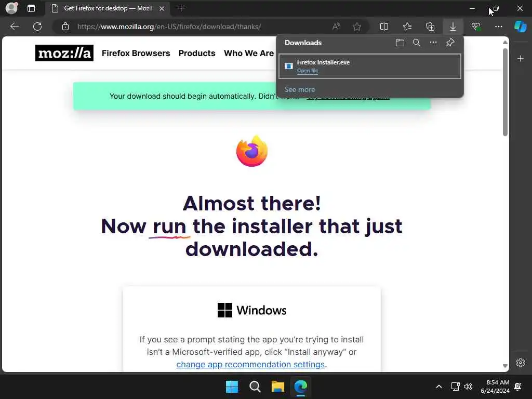Click the scroll up arrow
The width and height of the screenshot is (532, 399).
[x=505, y=42]
